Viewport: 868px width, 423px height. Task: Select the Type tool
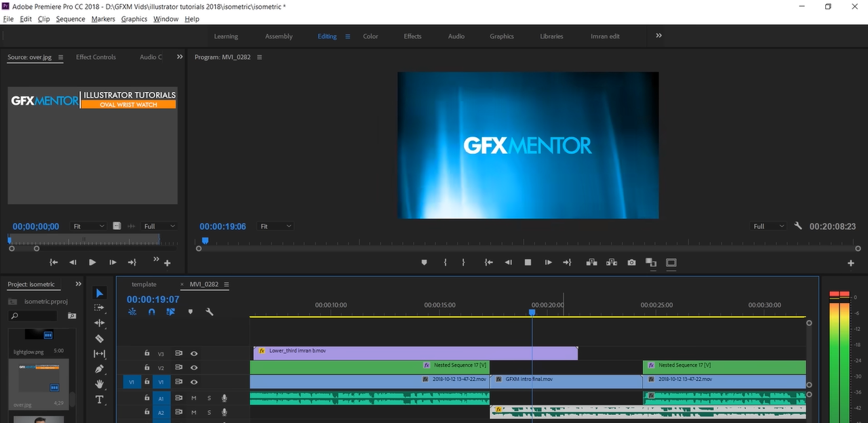[x=100, y=400]
